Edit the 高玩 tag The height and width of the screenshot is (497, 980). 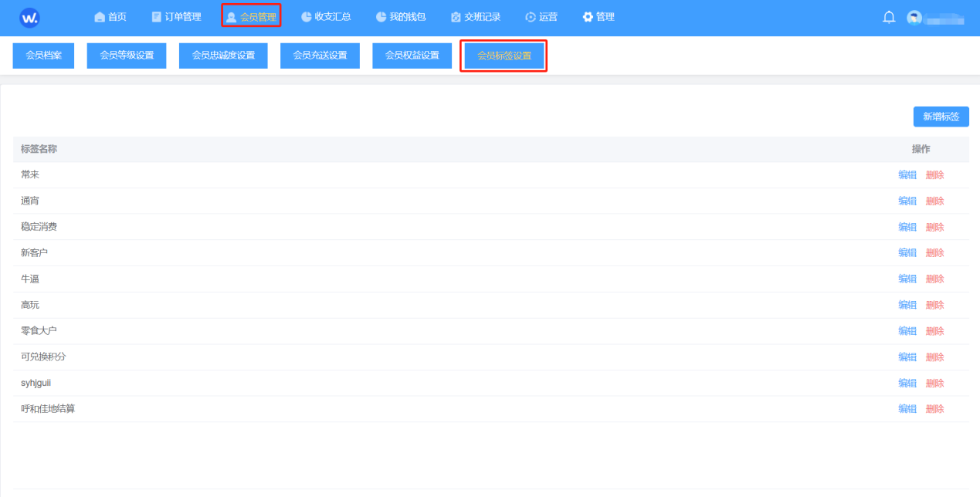(907, 305)
